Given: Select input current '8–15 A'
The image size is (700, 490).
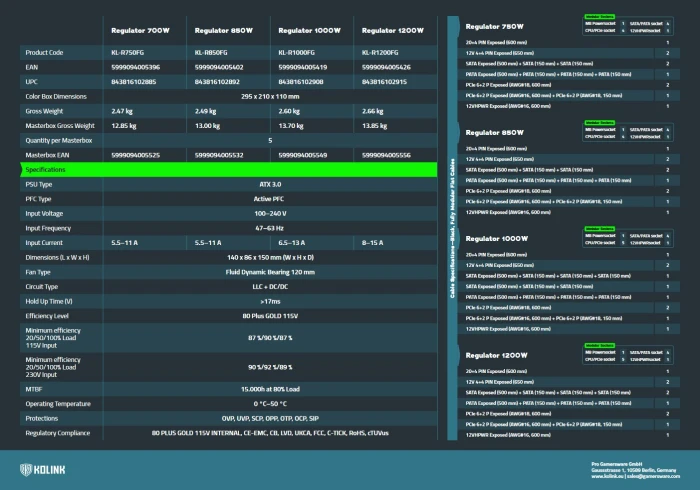Looking at the screenshot, I should point(372,243).
